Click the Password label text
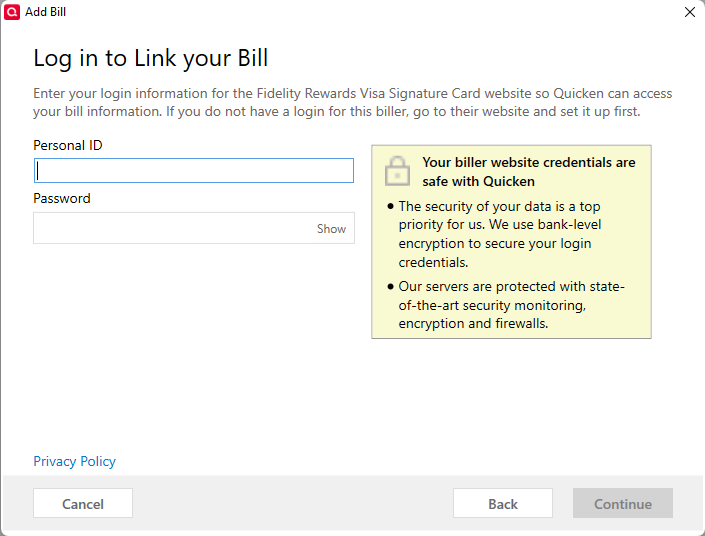The image size is (705, 536). click(62, 198)
